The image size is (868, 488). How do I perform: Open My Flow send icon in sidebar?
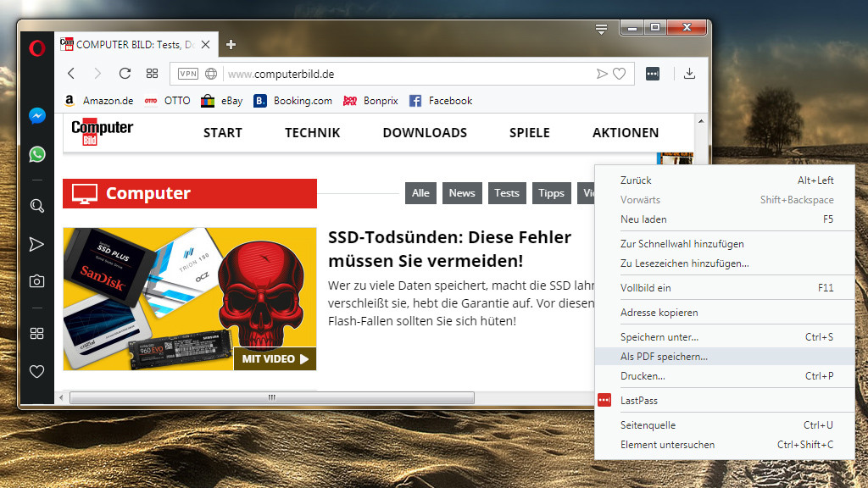click(36, 244)
